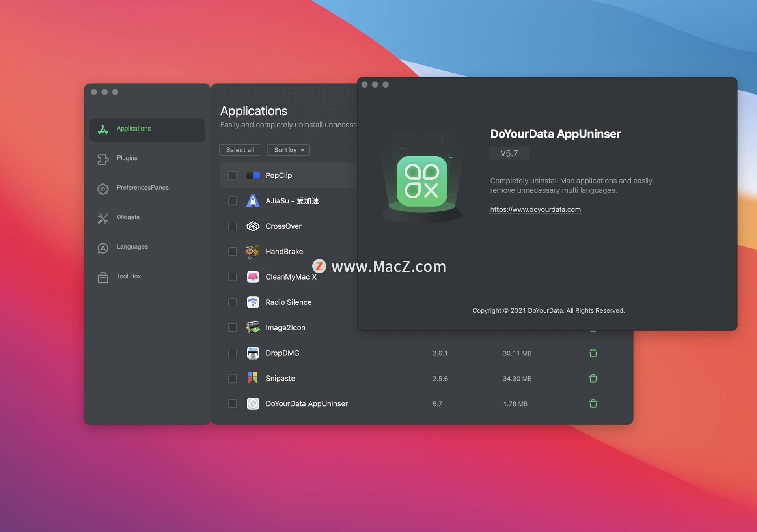Viewport: 757px width, 532px height.
Task: Click the DoYourData AppUninser app icon
Action: [x=252, y=403]
